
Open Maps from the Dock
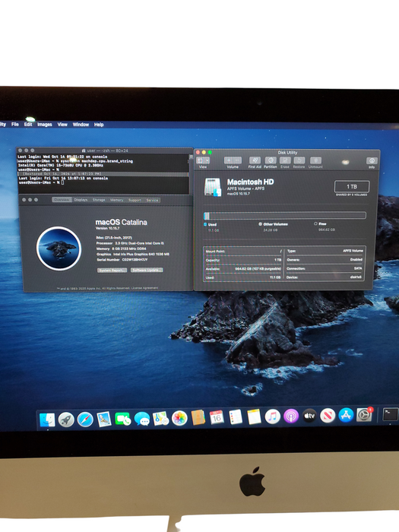point(160,419)
